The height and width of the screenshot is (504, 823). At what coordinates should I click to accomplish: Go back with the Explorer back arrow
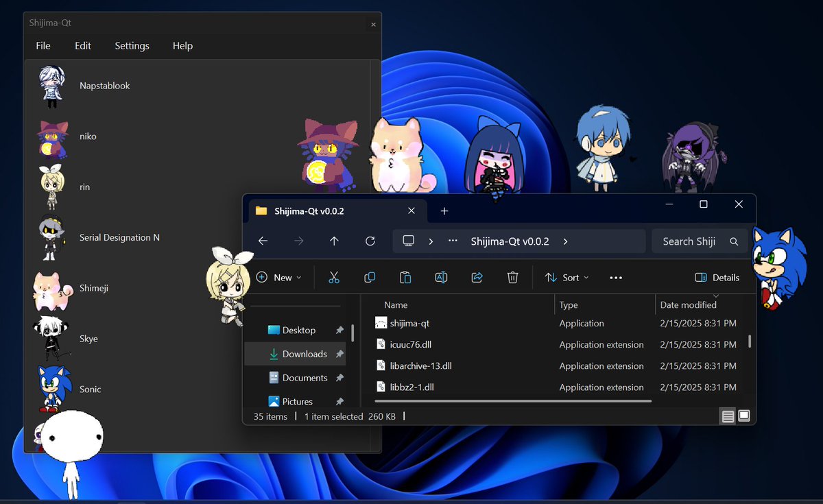[263, 241]
